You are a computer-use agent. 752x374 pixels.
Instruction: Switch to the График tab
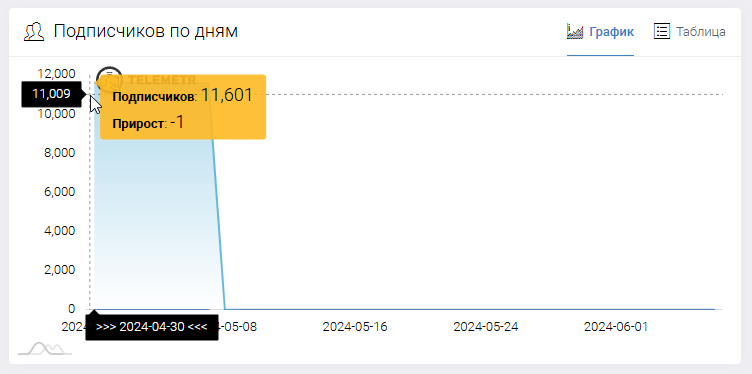(600, 32)
